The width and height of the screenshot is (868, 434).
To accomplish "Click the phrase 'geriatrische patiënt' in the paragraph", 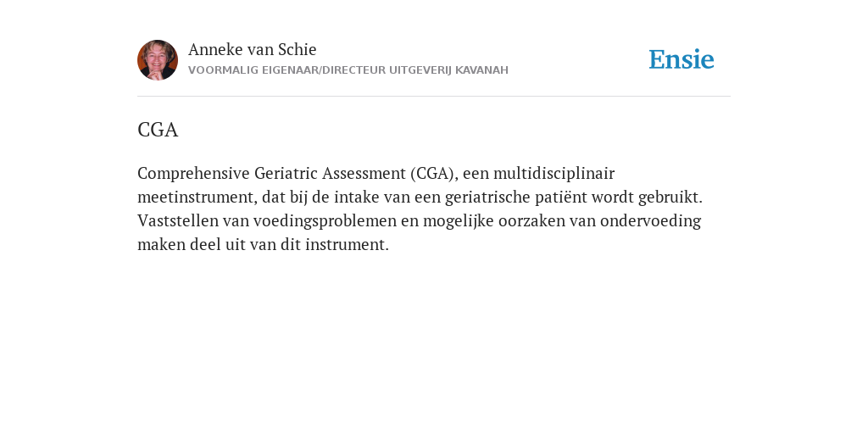I will point(516,198).
